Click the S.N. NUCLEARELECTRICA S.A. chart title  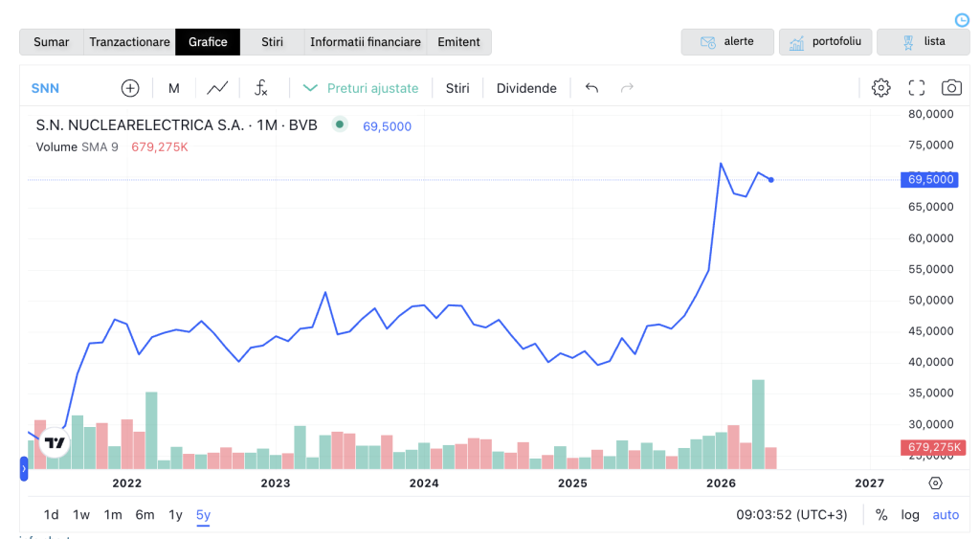(176, 125)
